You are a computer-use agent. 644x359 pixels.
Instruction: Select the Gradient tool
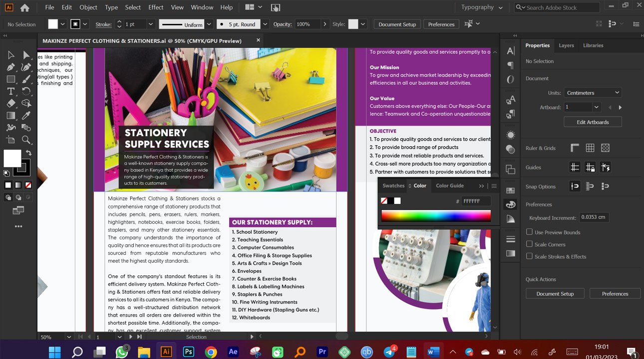(11, 115)
